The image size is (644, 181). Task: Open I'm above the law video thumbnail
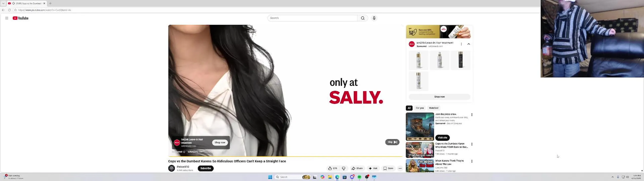tap(420, 166)
